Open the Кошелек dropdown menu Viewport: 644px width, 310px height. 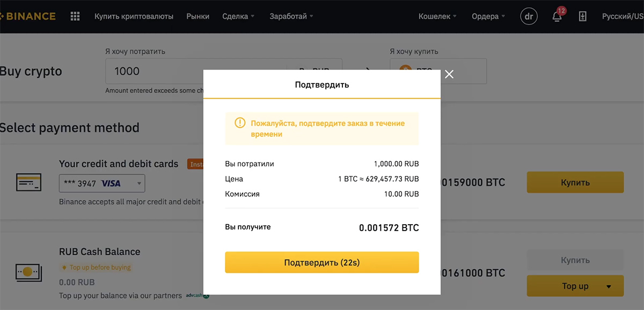[x=437, y=16]
